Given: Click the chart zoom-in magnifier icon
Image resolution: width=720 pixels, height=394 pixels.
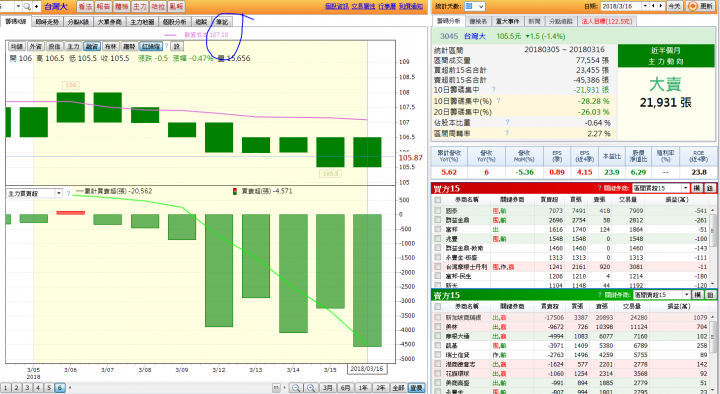Looking at the screenshot, I should [311, 388].
